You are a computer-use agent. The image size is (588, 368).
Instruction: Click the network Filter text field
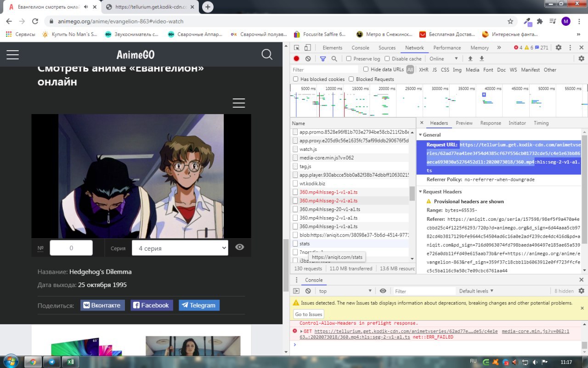(325, 69)
